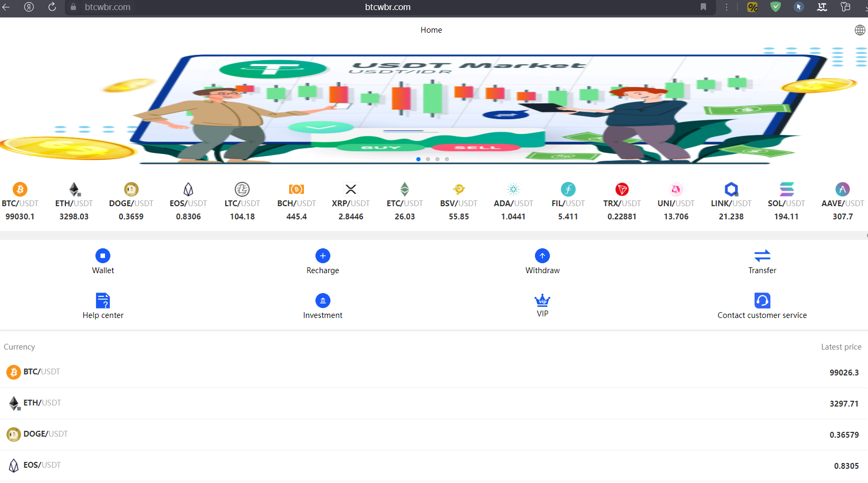Open the Contact customer service label
Image resolution: width=868 pixels, height=483 pixels.
tap(762, 315)
